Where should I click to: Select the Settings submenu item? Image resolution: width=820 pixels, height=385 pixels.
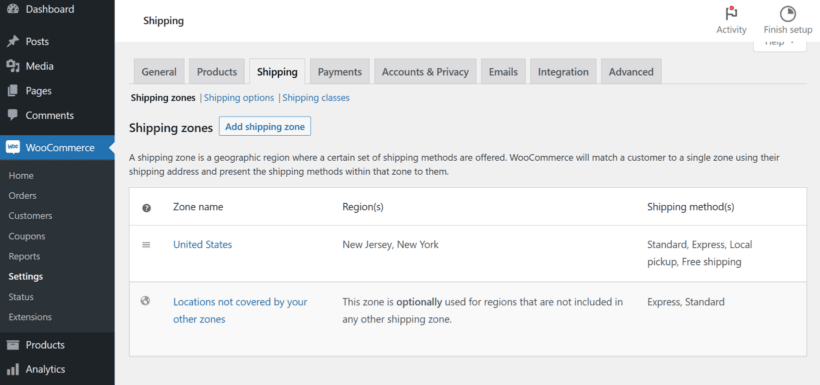click(26, 277)
